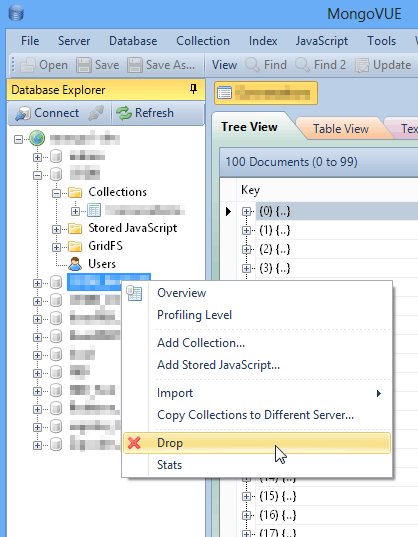Select Stored JavaScript tree item
Viewport: 418px width, 537px height.
tap(133, 228)
